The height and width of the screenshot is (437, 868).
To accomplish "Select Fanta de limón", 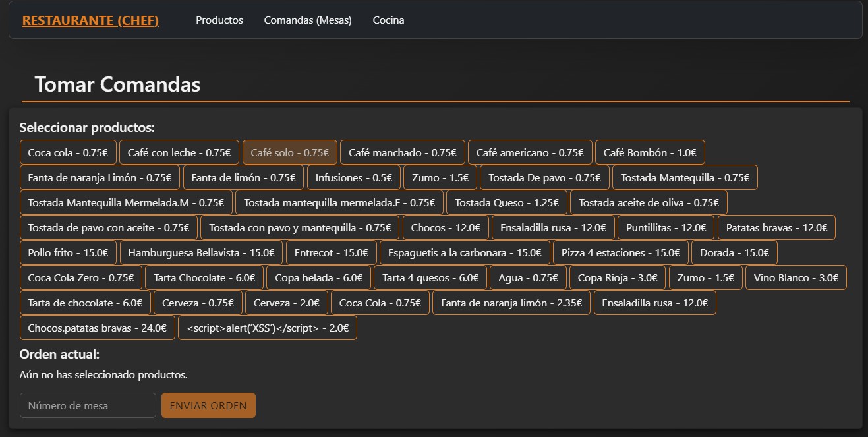I will [x=243, y=177].
